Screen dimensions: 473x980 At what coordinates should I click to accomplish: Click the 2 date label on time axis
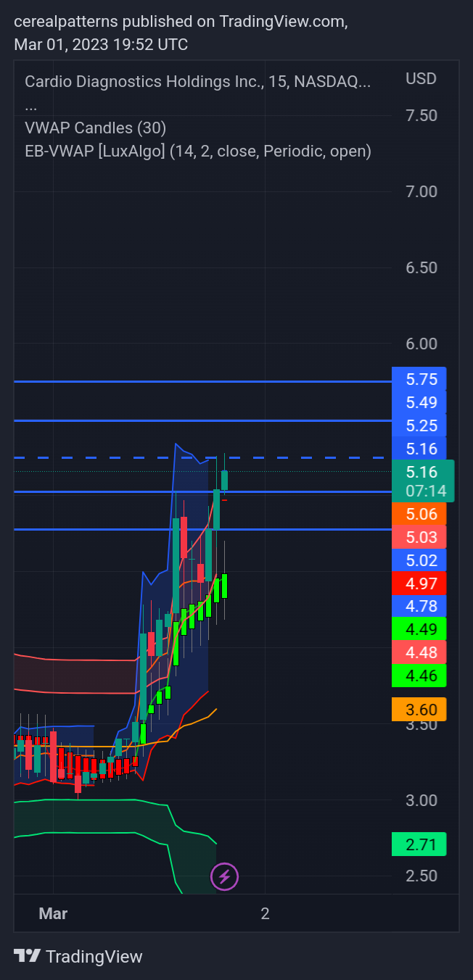(x=266, y=913)
